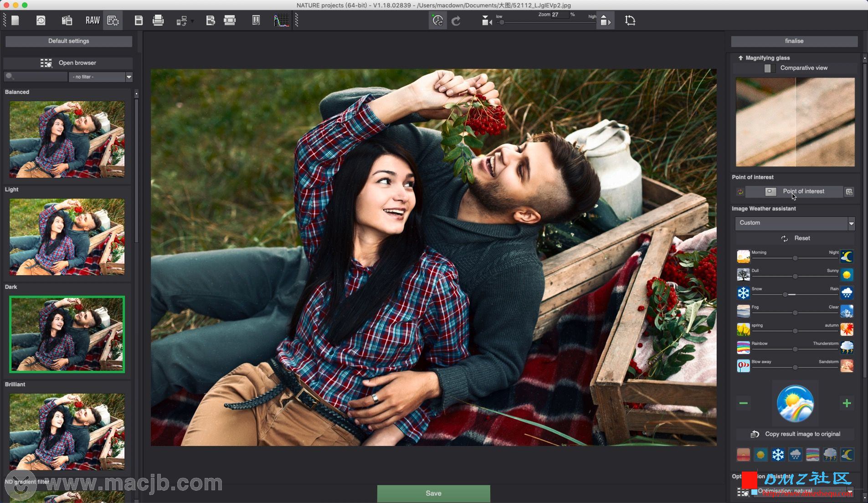Click Copy result image to original
Image resolution: width=868 pixels, height=503 pixels.
pos(795,434)
